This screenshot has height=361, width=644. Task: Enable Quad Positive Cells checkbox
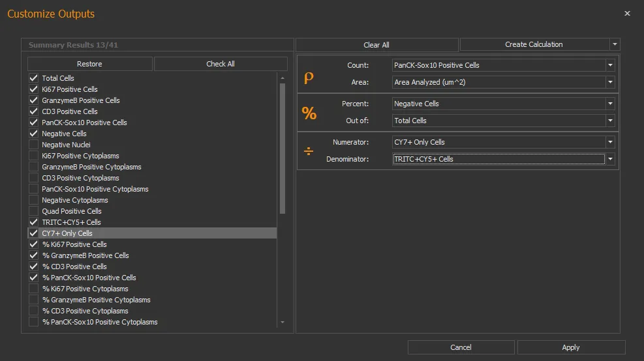pyautogui.click(x=34, y=211)
